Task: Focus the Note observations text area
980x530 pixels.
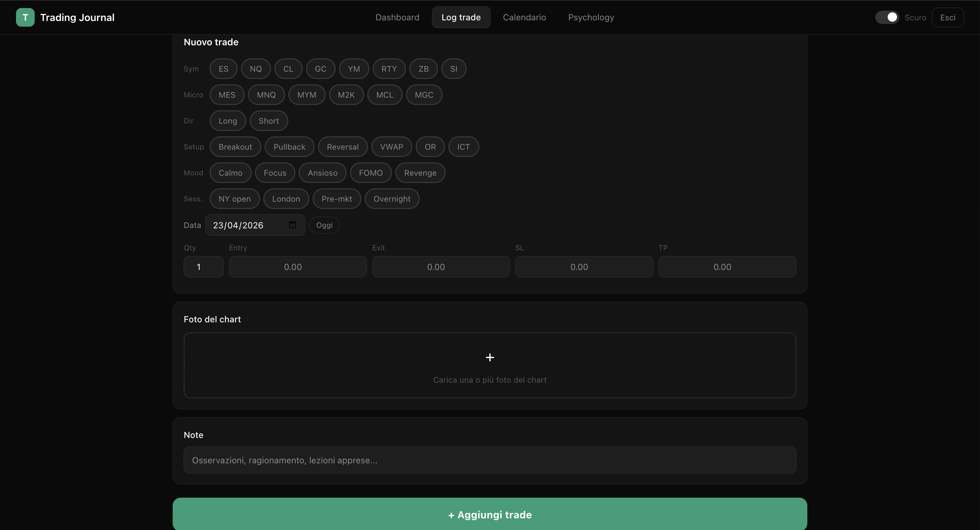Action: click(x=489, y=460)
